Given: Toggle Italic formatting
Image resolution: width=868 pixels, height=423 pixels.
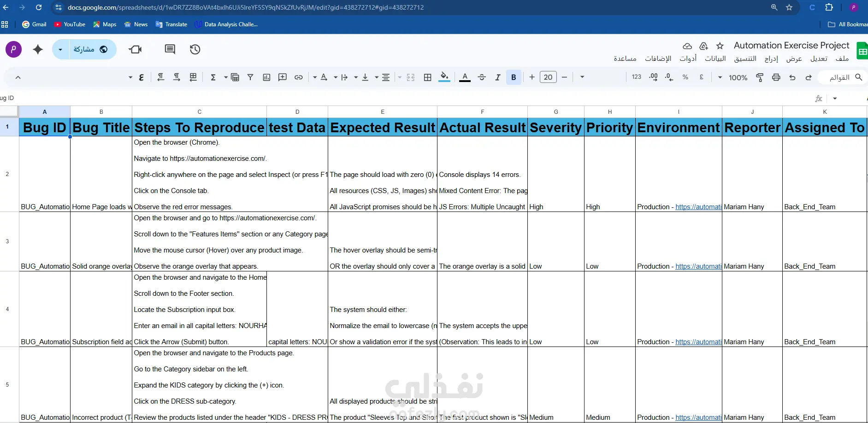Looking at the screenshot, I should coord(498,77).
